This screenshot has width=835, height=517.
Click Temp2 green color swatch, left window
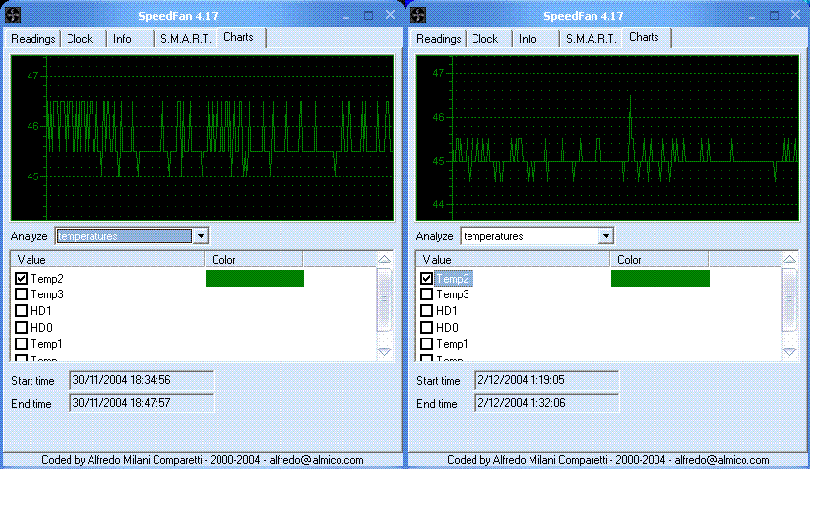pyautogui.click(x=255, y=278)
